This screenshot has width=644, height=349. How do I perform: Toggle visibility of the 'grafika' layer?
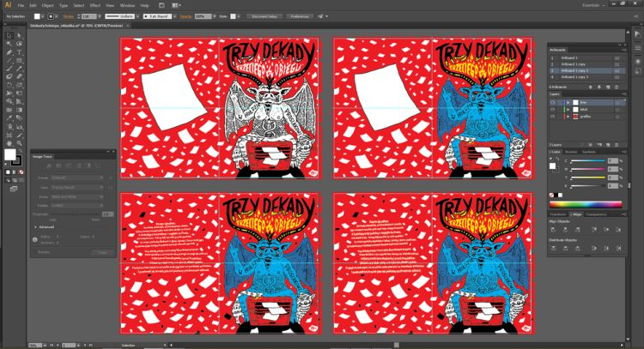(x=552, y=116)
